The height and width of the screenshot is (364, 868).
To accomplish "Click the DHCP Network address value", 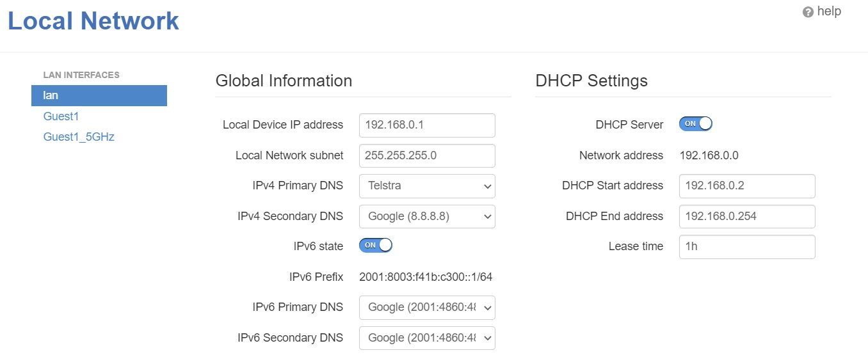I will (x=709, y=155).
